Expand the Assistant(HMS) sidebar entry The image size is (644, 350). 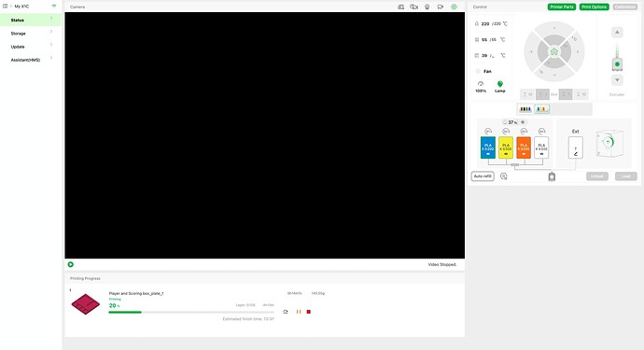click(x=31, y=60)
